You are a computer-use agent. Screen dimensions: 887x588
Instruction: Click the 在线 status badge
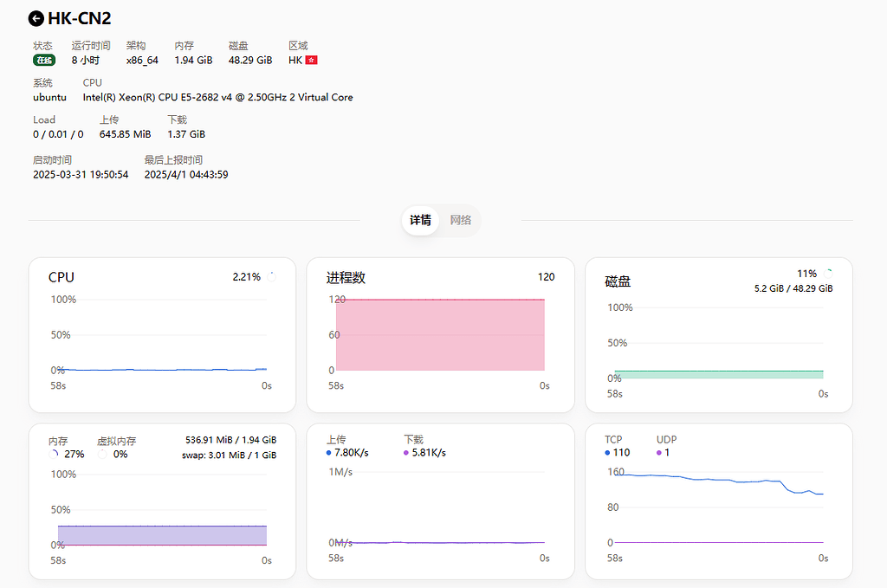42,61
